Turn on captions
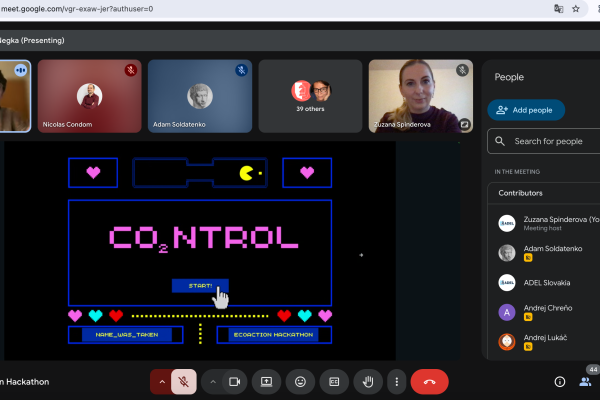The height and width of the screenshot is (400, 600). [335, 381]
